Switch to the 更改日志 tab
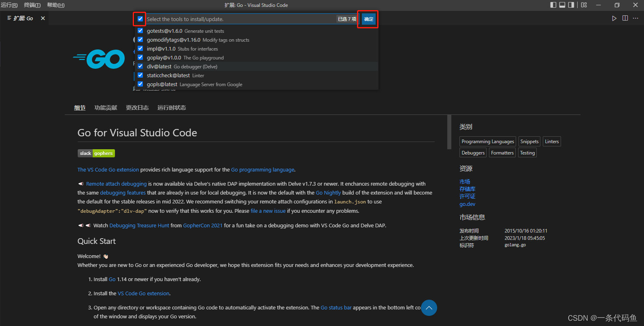 [x=137, y=108]
